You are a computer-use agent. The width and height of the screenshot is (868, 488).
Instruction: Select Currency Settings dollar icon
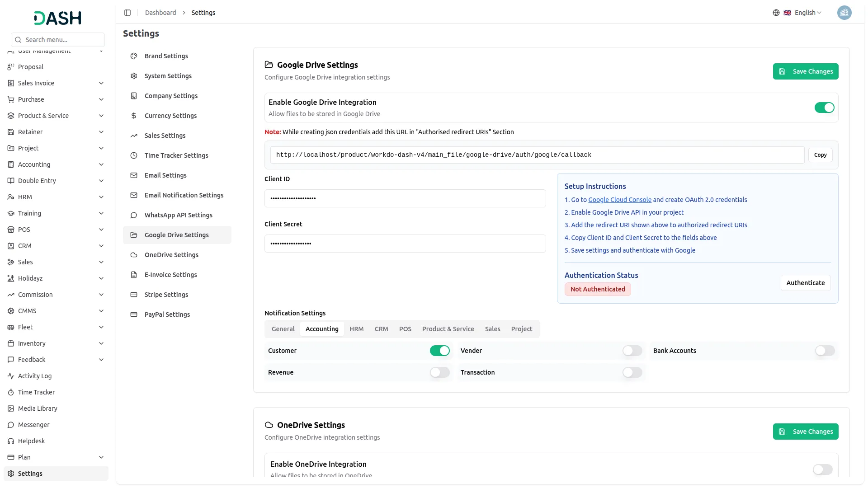[133, 115]
